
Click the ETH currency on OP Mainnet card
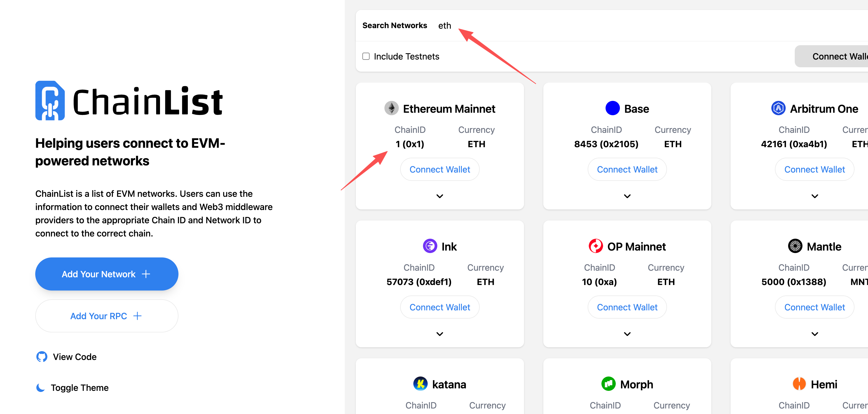click(x=666, y=282)
